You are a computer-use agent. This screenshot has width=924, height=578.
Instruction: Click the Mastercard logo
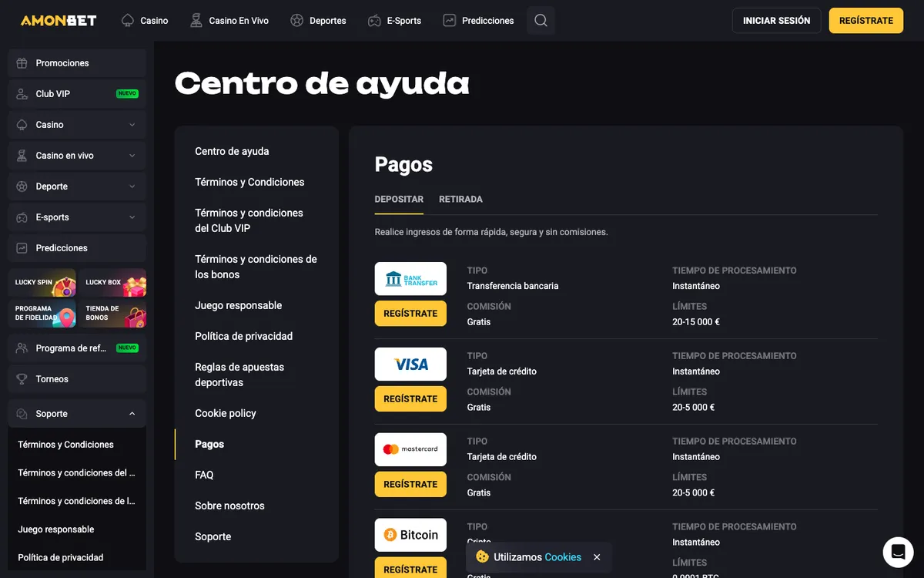[x=410, y=450]
